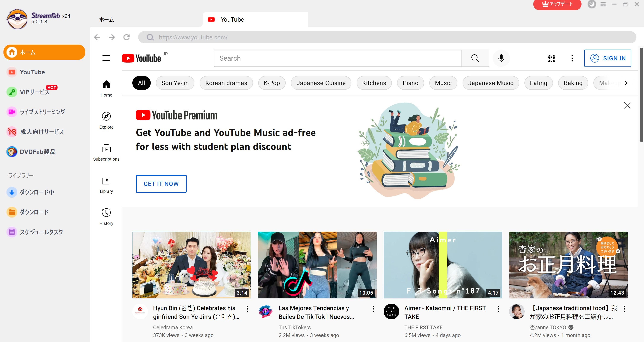The image size is (644, 342).
Task: Click the GET IT NOW button
Action: pyautogui.click(x=161, y=184)
